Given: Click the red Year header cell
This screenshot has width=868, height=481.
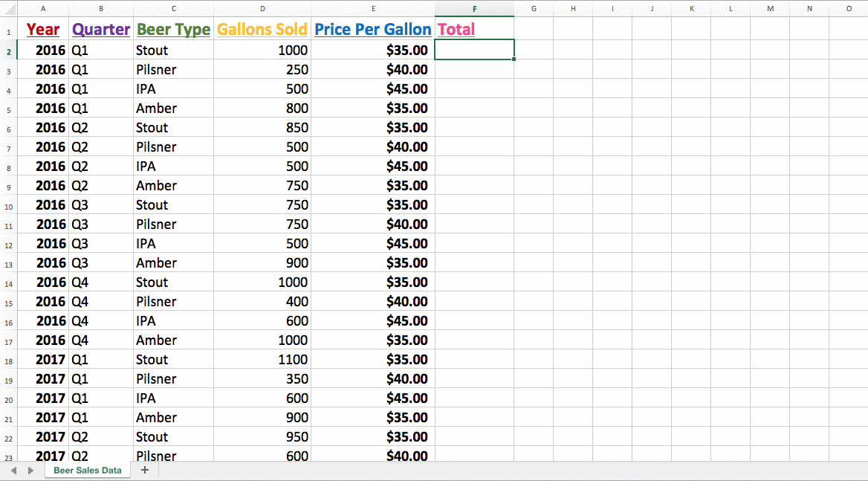Looking at the screenshot, I should [x=43, y=30].
